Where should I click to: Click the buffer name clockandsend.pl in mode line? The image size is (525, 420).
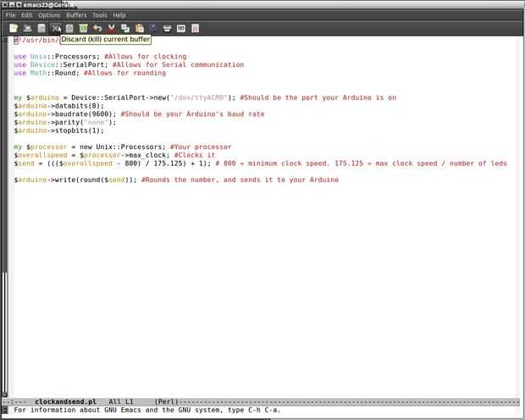(66, 401)
